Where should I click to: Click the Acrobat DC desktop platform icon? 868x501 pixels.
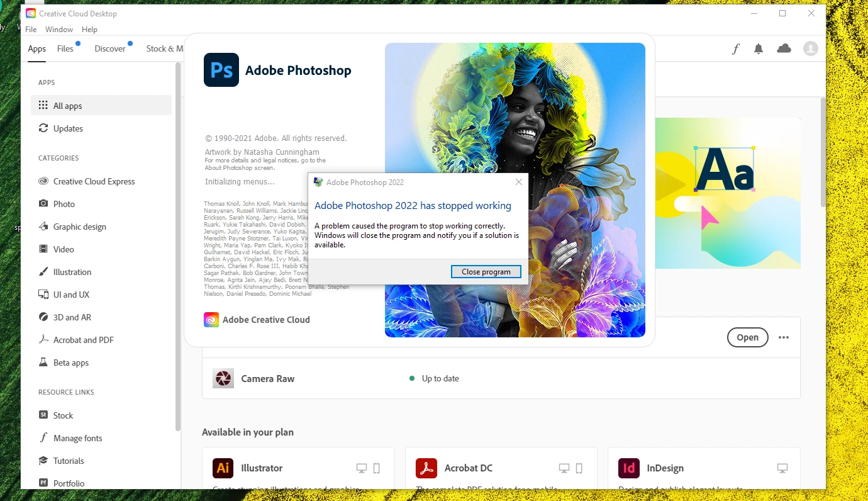[x=564, y=468]
